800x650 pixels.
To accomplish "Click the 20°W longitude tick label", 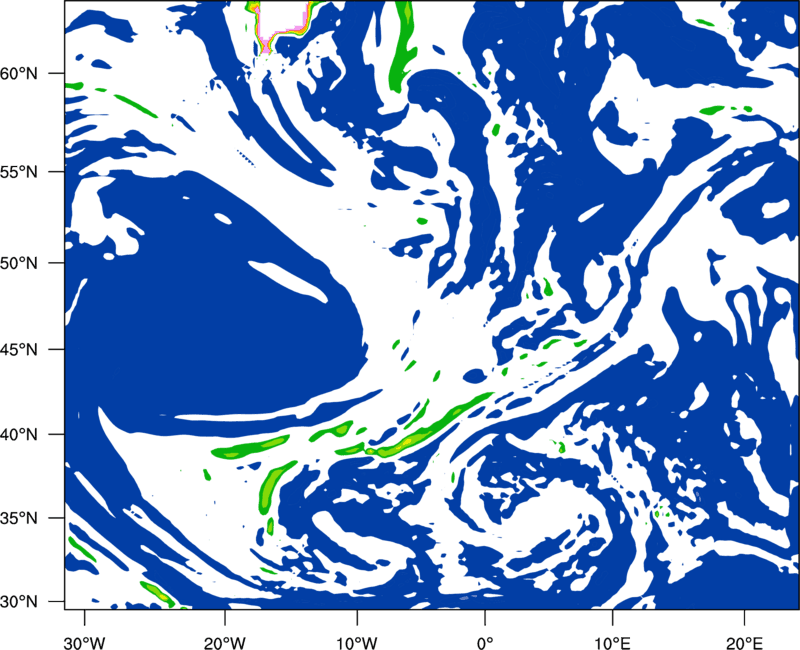I will 225,643.
